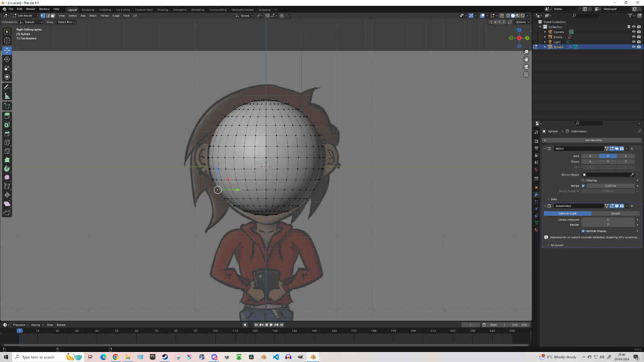
Task: Open Playback dropdown in timeline
Action: [x=20, y=325]
